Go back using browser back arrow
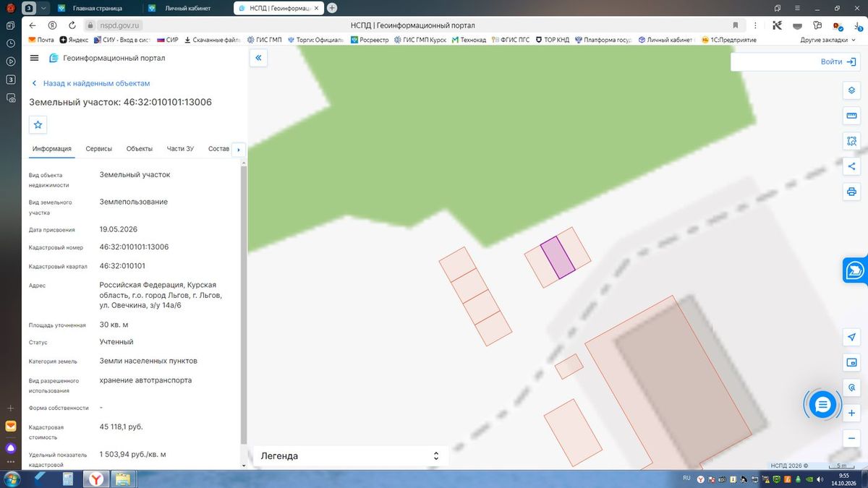This screenshot has width=868, height=488. (x=33, y=25)
